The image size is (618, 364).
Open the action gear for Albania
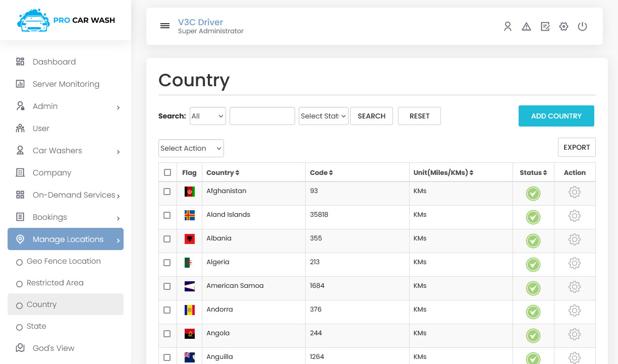[575, 239]
